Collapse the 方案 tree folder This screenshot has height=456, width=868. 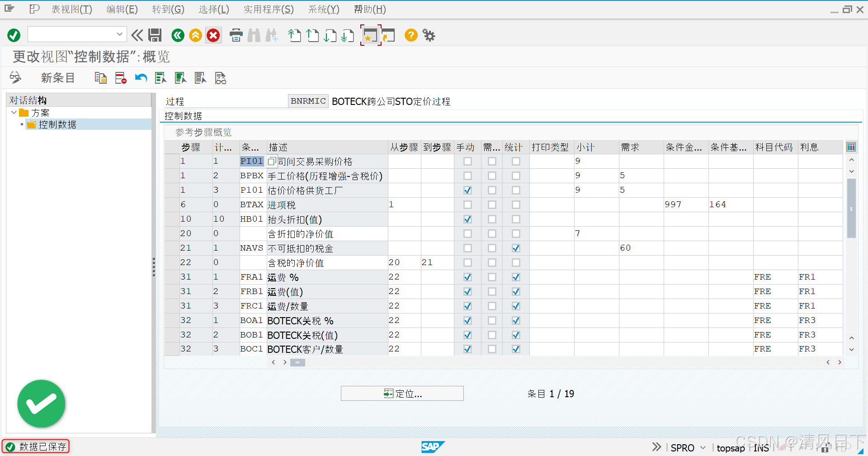14,112
